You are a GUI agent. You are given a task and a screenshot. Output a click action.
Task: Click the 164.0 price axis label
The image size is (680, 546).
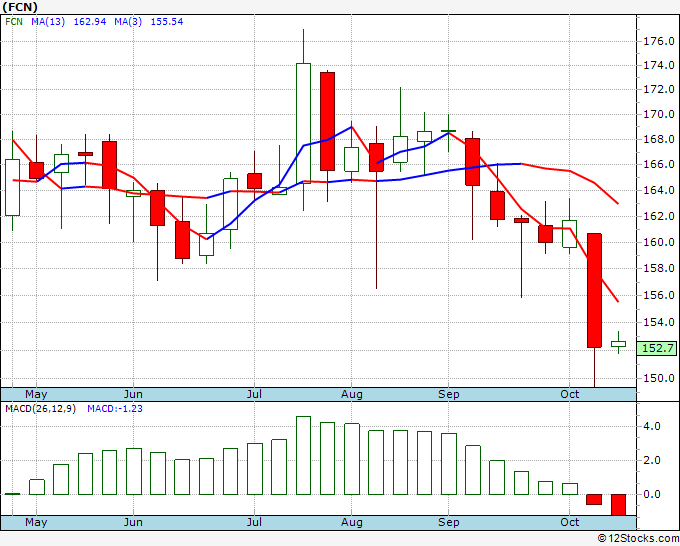coord(658,190)
